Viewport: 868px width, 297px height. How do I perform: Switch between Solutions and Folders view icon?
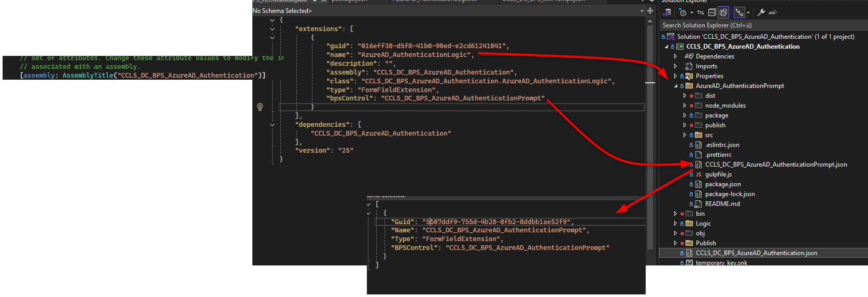point(667,12)
